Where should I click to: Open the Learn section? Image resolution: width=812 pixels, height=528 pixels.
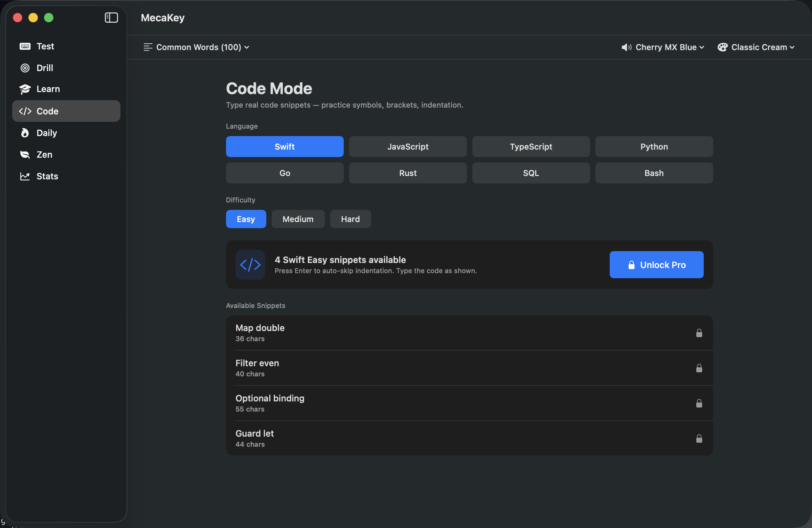pyautogui.click(x=66, y=89)
